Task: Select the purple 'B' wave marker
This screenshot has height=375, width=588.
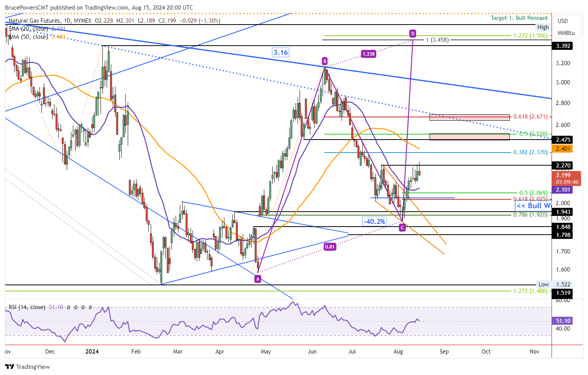Action: (325, 61)
